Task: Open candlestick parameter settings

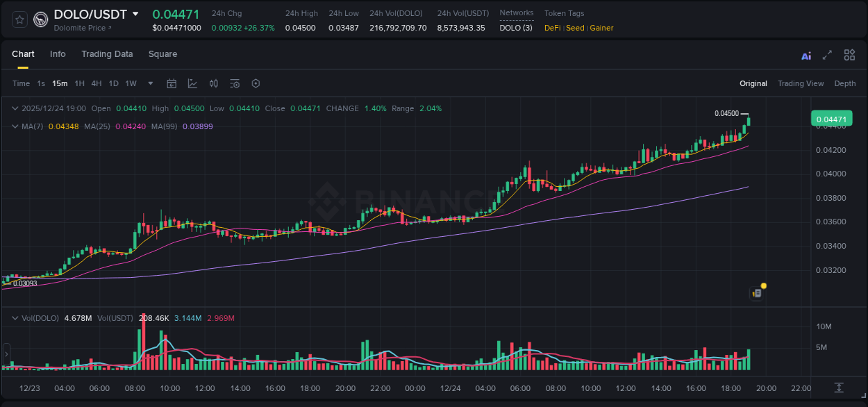Action: 214,83
